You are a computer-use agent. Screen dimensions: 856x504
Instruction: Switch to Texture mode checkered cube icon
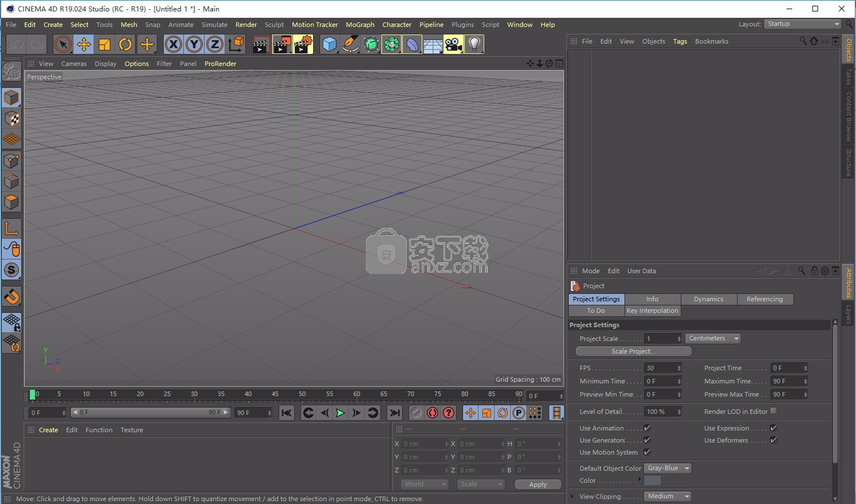click(11, 119)
